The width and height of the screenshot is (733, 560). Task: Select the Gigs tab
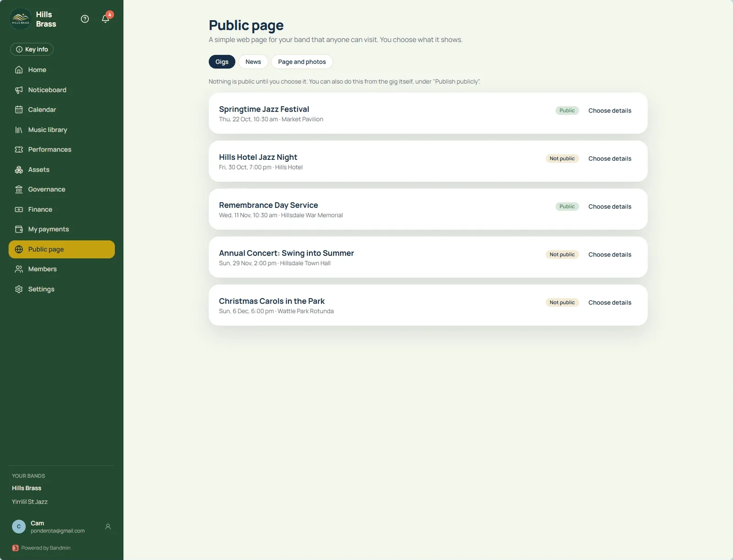222,62
